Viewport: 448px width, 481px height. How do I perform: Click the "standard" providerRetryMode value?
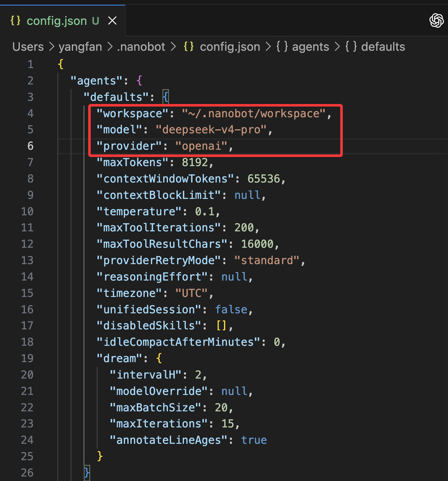[267, 260]
